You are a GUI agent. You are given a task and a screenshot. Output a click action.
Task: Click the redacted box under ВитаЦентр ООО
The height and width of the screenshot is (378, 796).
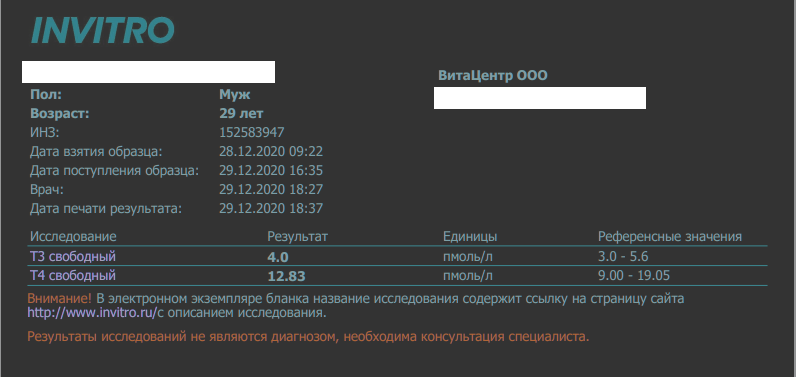coord(540,98)
